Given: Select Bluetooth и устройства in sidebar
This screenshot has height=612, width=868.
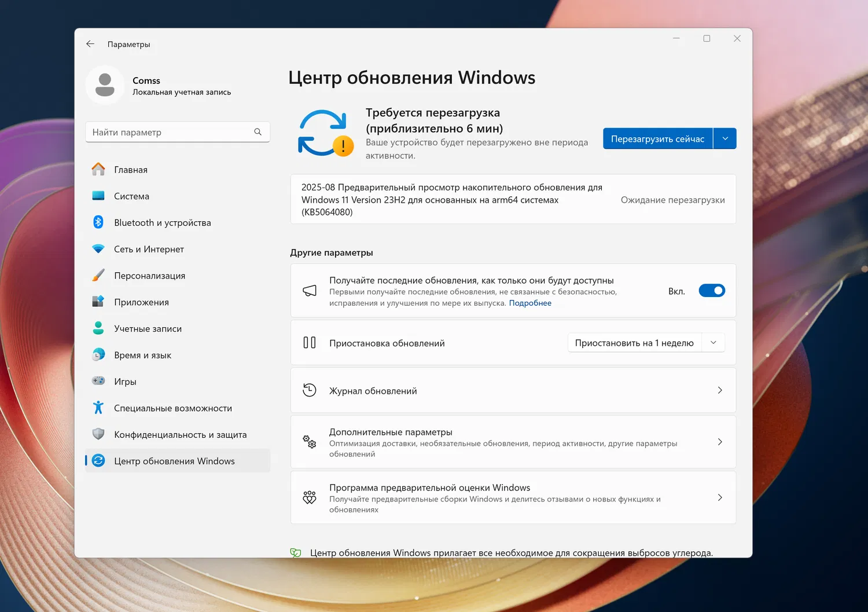Looking at the screenshot, I should coord(178,222).
